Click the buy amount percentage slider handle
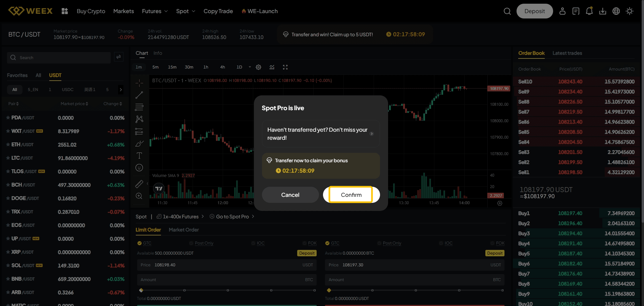 click(x=141, y=290)
